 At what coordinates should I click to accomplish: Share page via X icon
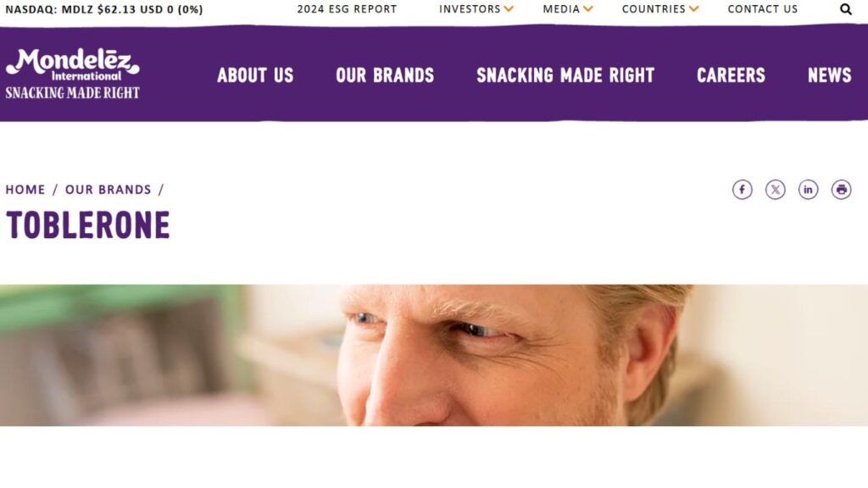pyautogui.click(x=776, y=190)
